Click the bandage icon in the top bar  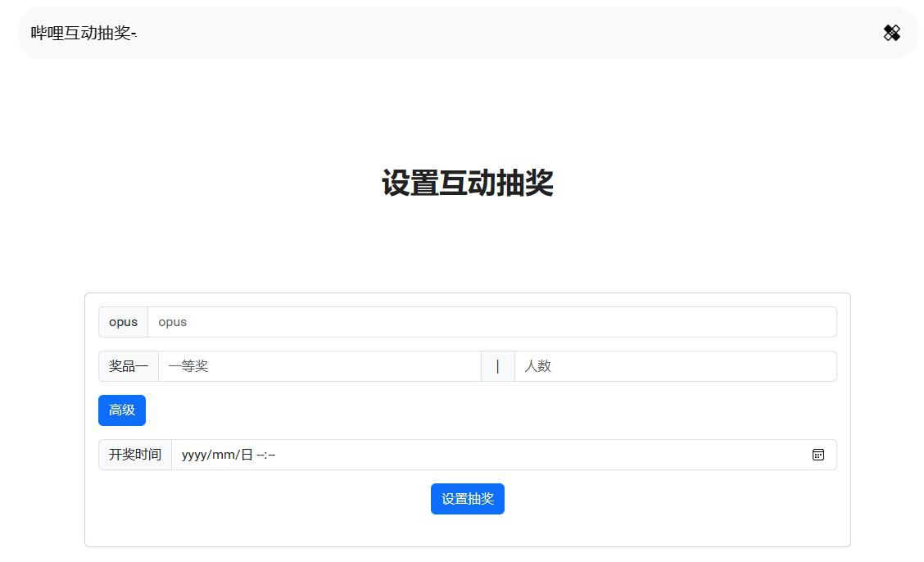pos(891,33)
